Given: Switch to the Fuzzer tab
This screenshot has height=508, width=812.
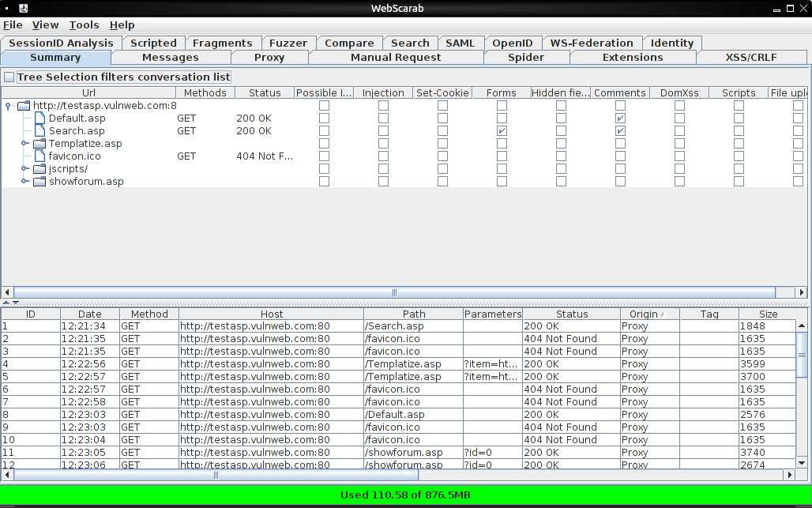Looking at the screenshot, I should tap(288, 43).
